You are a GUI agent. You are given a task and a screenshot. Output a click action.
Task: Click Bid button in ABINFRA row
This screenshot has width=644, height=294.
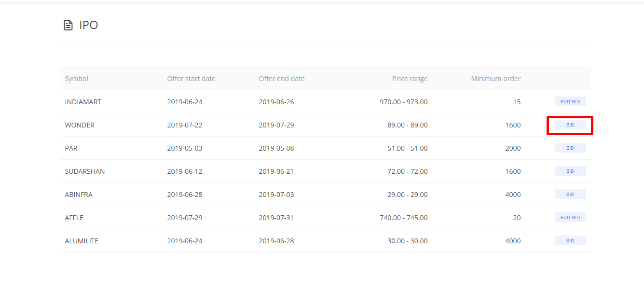(570, 195)
